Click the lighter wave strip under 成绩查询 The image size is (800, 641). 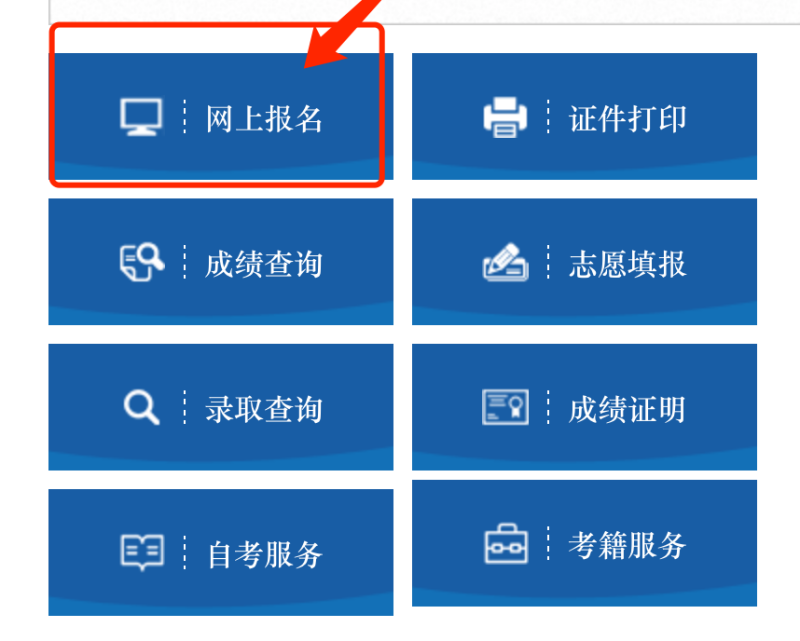pos(220,316)
